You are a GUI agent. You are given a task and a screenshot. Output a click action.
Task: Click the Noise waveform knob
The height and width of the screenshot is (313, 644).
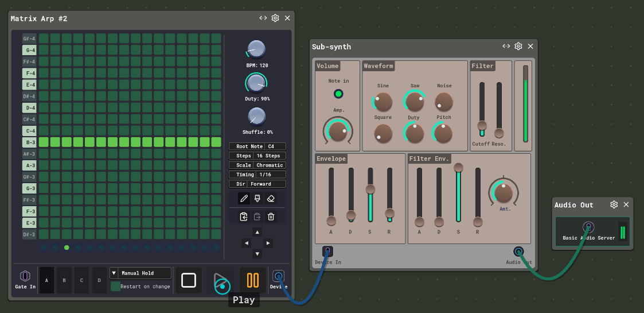(x=444, y=102)
